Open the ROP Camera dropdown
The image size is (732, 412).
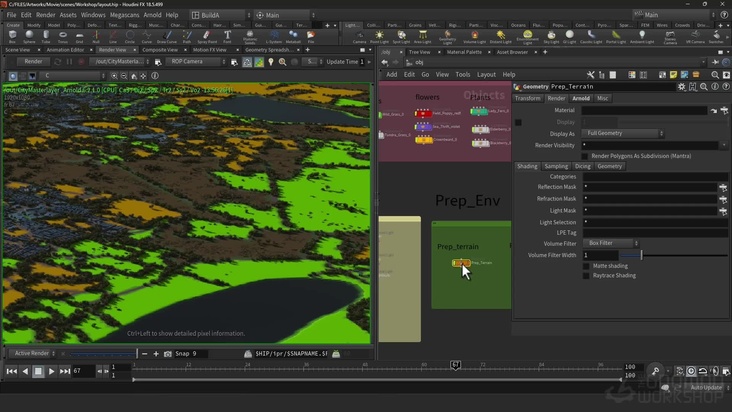point(195,61)
